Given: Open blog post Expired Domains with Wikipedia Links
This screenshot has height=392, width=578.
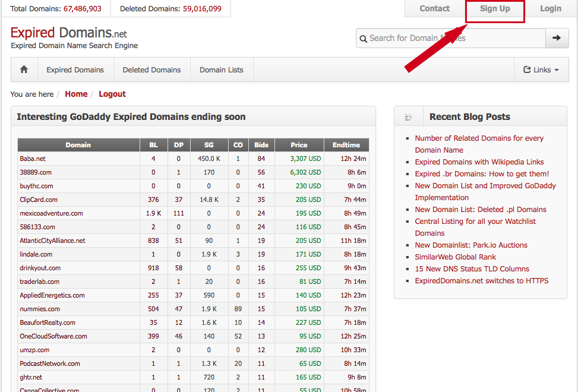Looking at the screenshot, I should 479,162.
